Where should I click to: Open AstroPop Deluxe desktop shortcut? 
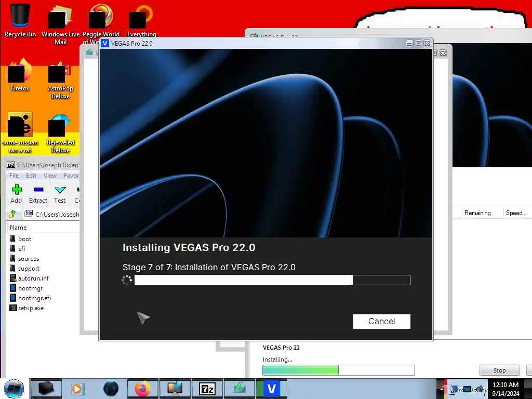pos(60,81)
